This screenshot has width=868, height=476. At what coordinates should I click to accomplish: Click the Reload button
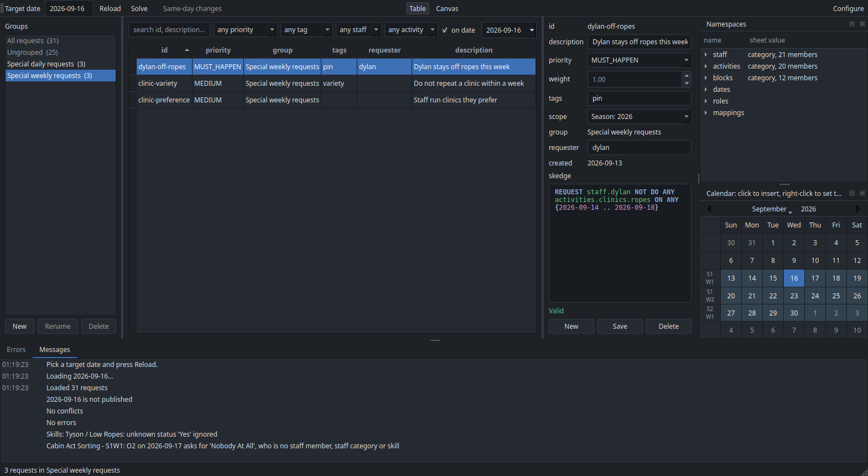pos(110,8)
